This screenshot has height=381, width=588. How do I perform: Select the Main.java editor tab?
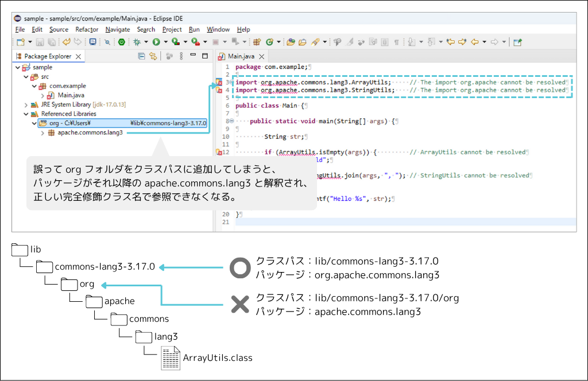(x=241, y=56)
